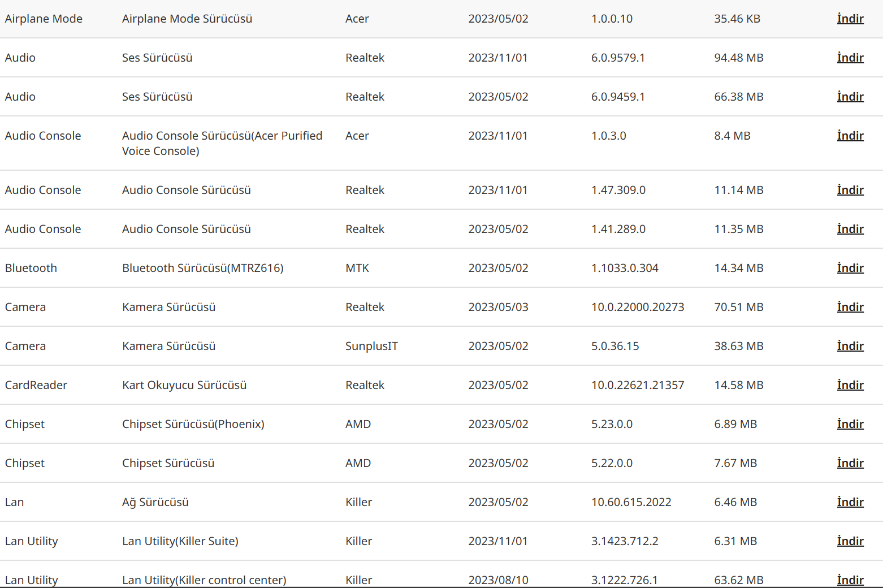Download Lan Utility (Killer control center) via İndir
The image size is (883, 588).
[x=850, y=580]
